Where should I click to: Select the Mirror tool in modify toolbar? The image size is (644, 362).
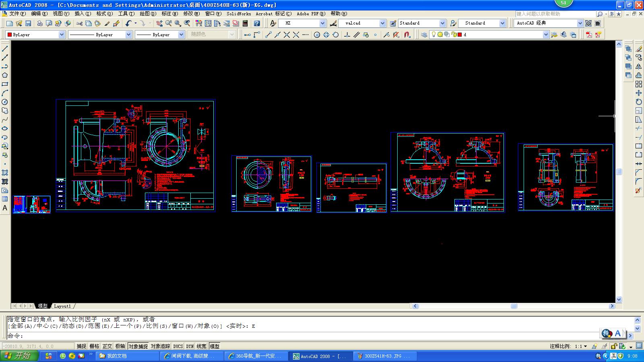[x=639, y=66]
